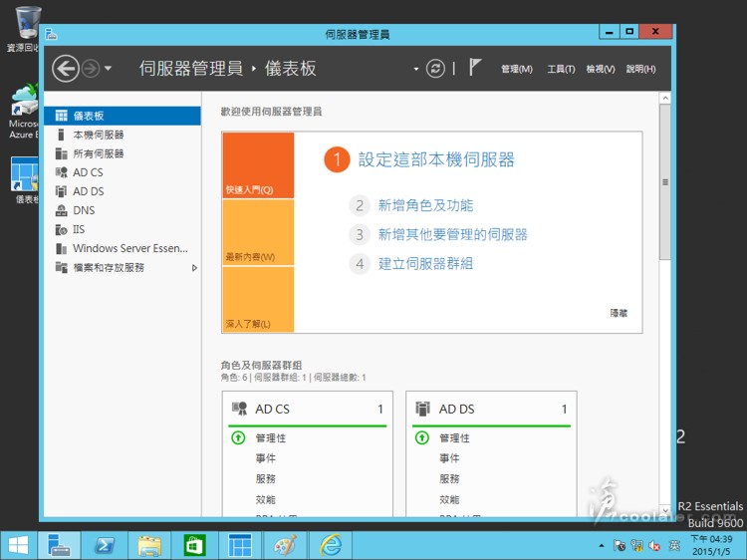747x560 pixels.
Task: Open the 檢視(V) menu
Action: [601, 69]
